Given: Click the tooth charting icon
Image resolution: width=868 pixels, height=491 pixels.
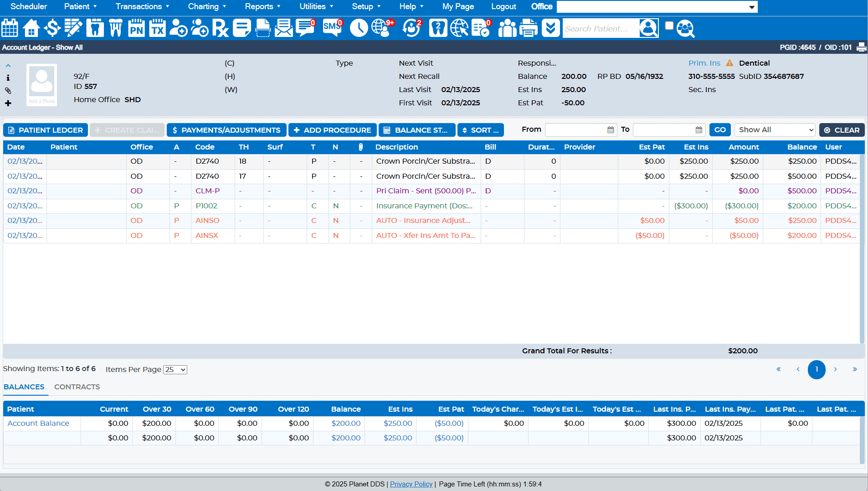Looking at the screenshot, I should pos(95,28).
